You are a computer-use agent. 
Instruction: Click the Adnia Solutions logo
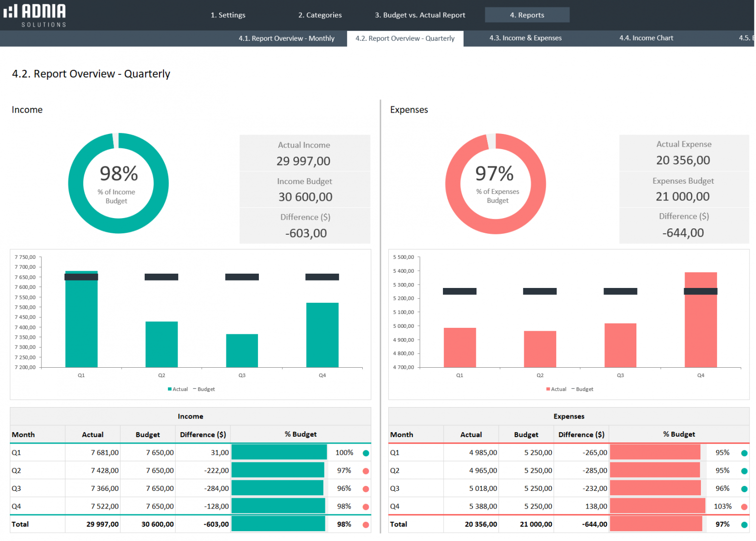[35, 15]
